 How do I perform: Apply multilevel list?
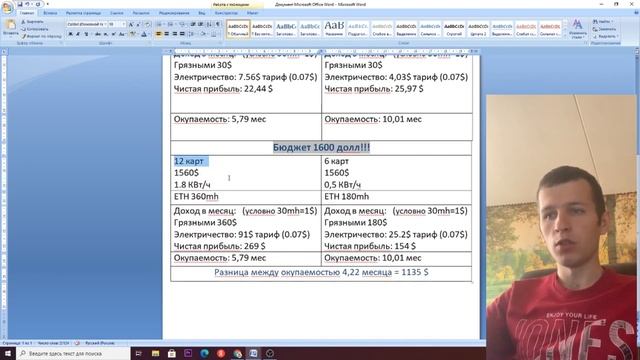point(182,24)
